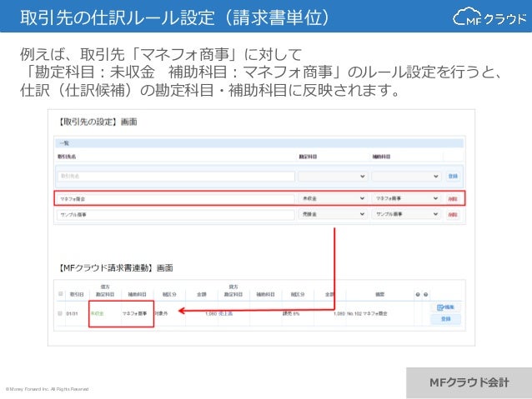Screen dimensions: 532x399
Task: Click the green 未収金 debit account cell
Action: 97,313
